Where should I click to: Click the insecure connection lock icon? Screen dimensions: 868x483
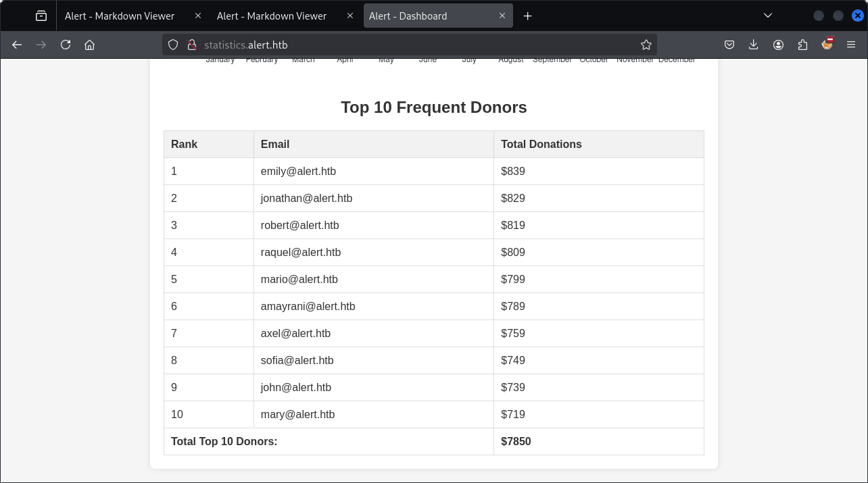[x=192, y=45]
